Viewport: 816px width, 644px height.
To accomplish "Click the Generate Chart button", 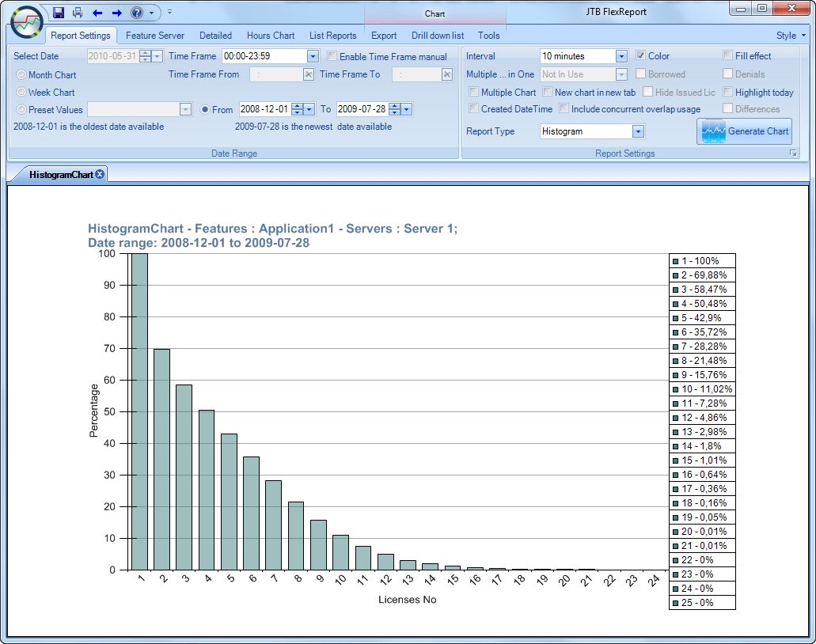I will pyautogui.click(x=744, y=131).
